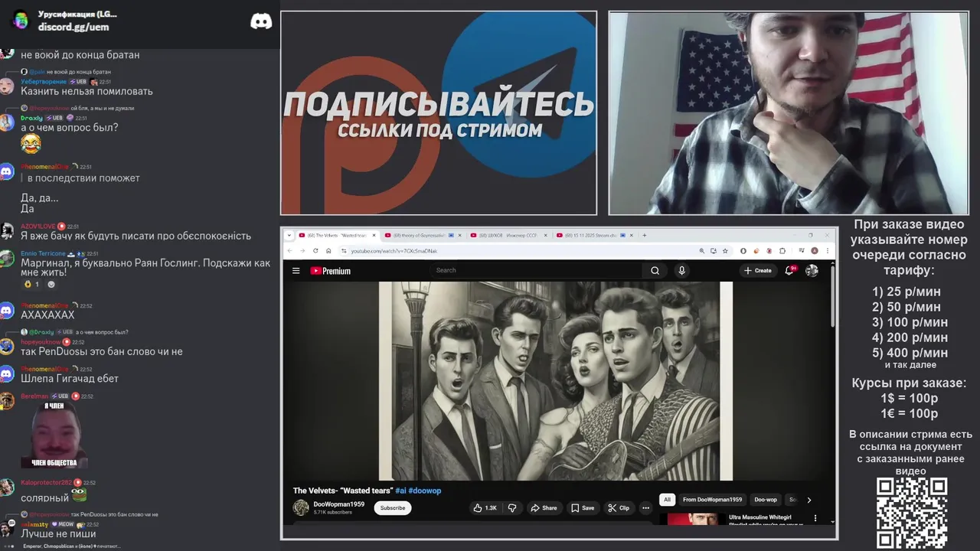Close the 'theory of Goymosativity' tab
This screenshot has height=551, width=980.
(461, 235)
